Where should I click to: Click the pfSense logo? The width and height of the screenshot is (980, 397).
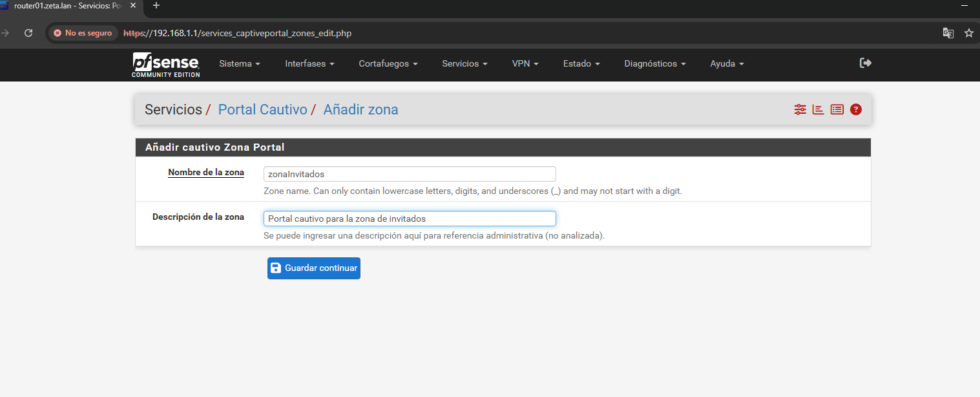[x=166, y=64]
